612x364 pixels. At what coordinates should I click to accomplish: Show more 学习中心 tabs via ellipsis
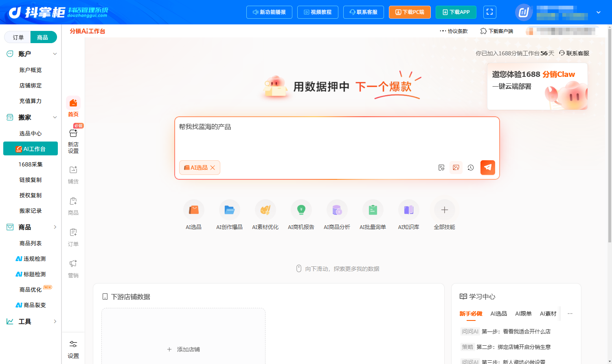(570, 314)
